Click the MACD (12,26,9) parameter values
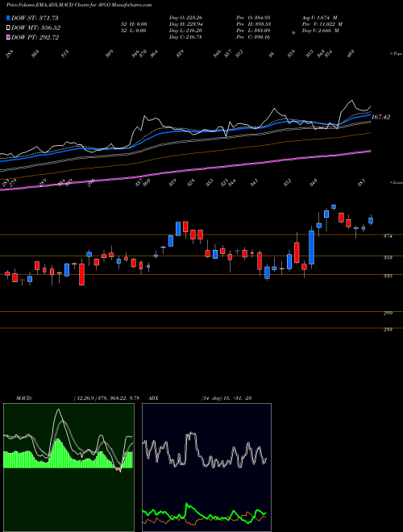This screenshot has height=532, width=403. (106, 398)
